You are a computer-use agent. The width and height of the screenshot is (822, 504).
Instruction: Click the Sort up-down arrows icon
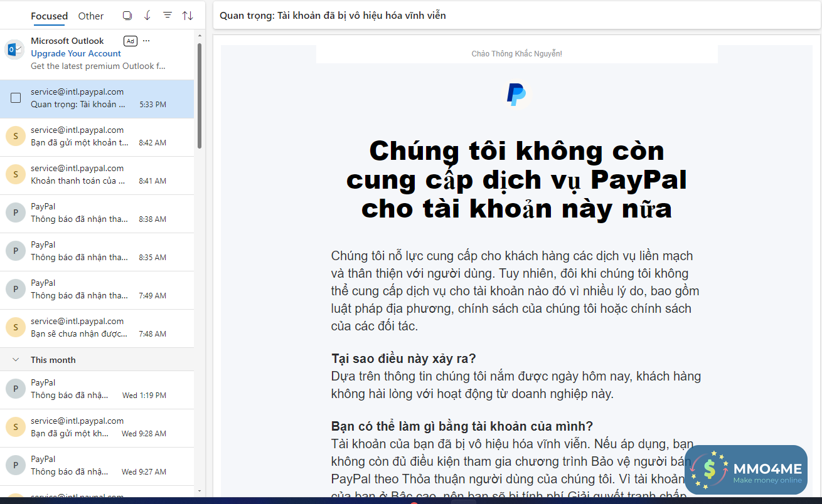click(188, 16)
